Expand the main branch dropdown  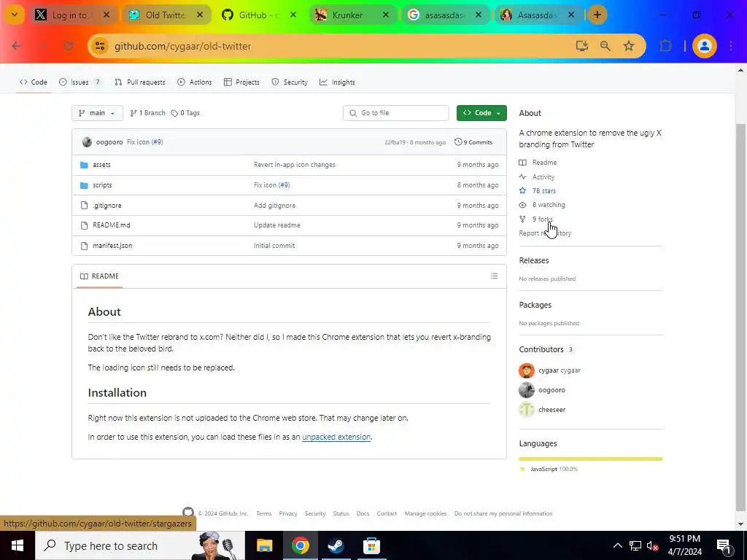pyautogui.click(x=97, y=113)
